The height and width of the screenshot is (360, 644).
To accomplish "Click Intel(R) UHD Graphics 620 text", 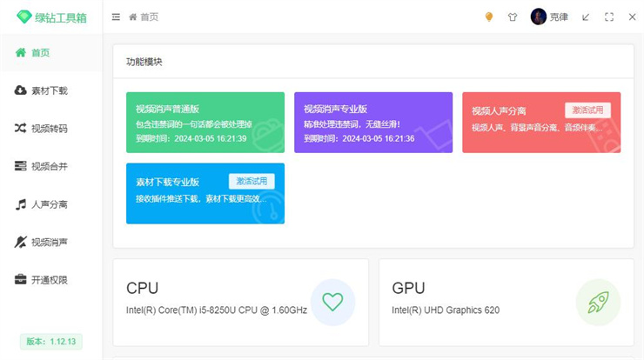I will (446, 310).
